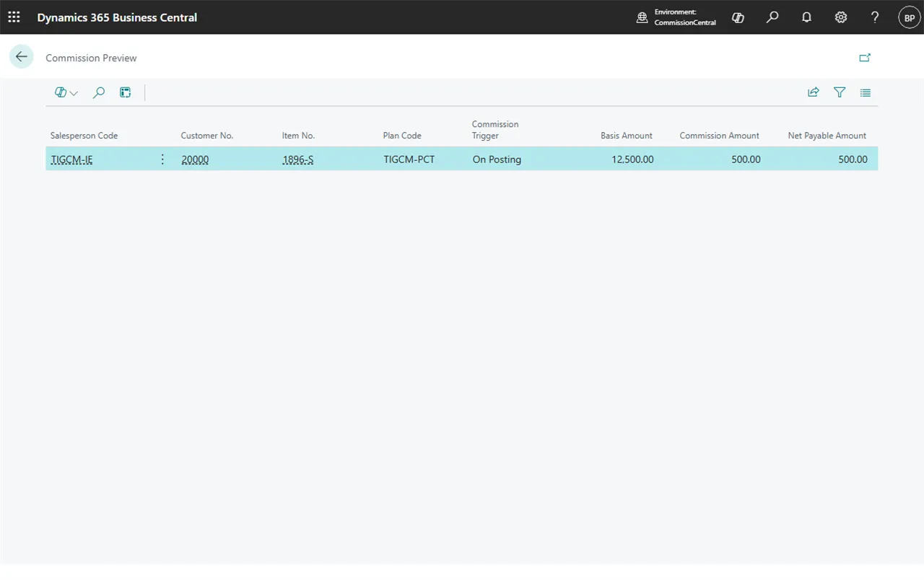
Task: Show row options for TIGCM-IE
Action: (x=162, y=159)
